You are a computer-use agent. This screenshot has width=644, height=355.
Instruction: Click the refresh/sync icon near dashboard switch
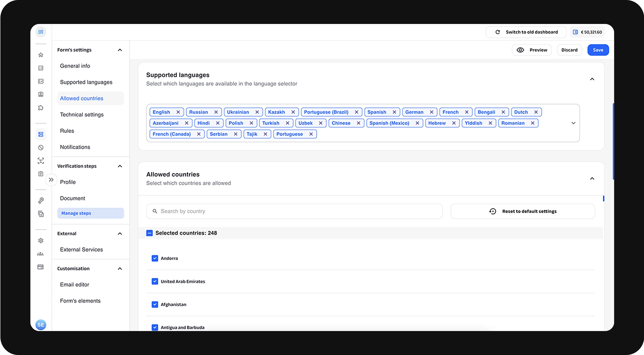point(498,31)
